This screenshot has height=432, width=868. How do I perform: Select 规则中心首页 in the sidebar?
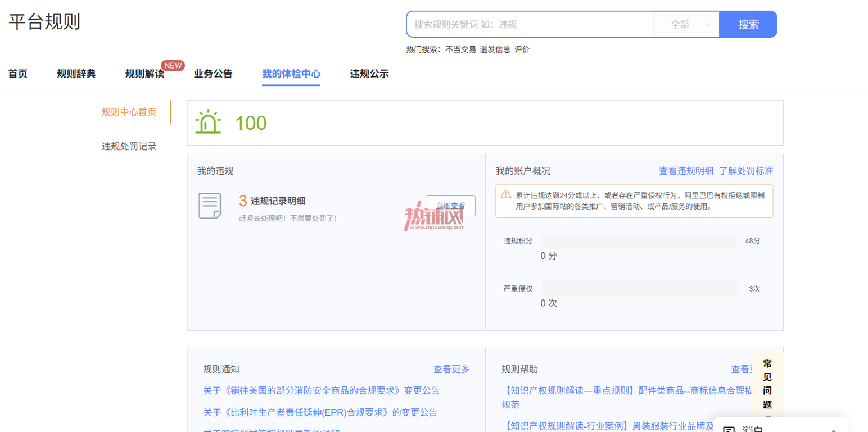coord(129,112)
